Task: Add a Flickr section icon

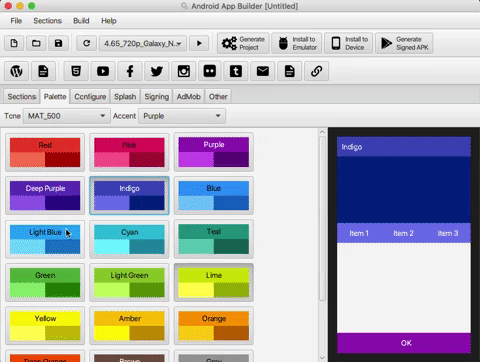Action: pyautogui.click(x=210, y=71)
